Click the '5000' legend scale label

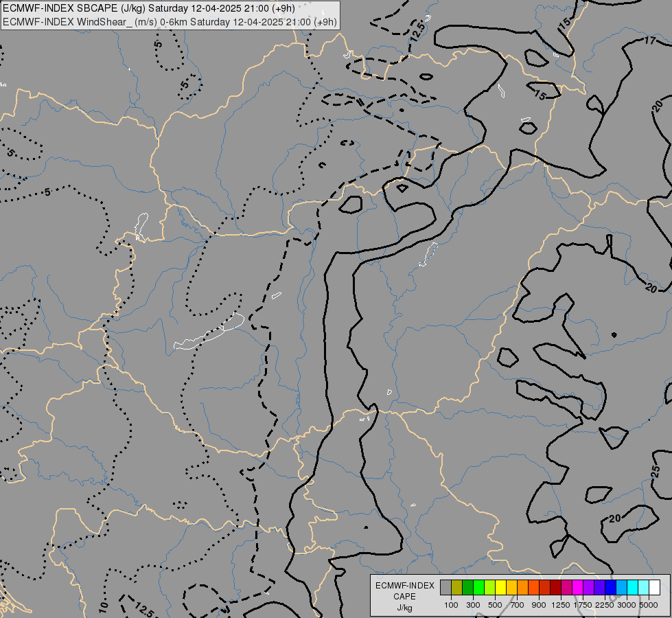(x=649, y=605)
